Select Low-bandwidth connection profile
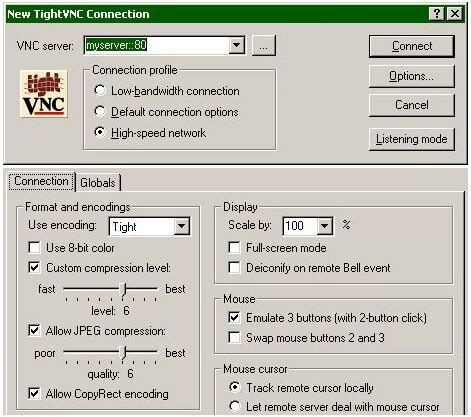The height and width of the screenshot is (417, 471). (x=100, y=90)
